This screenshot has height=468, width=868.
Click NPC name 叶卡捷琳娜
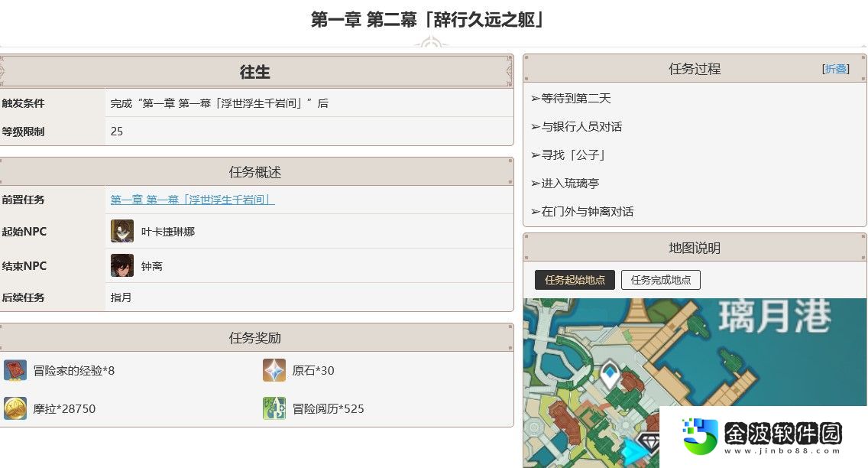coord(168,232)
